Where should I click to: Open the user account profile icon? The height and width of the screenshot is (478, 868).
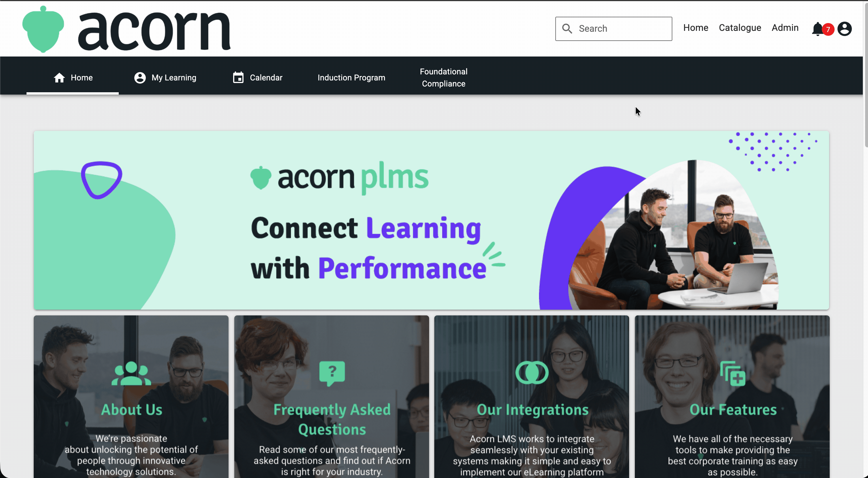coord(844,29)
